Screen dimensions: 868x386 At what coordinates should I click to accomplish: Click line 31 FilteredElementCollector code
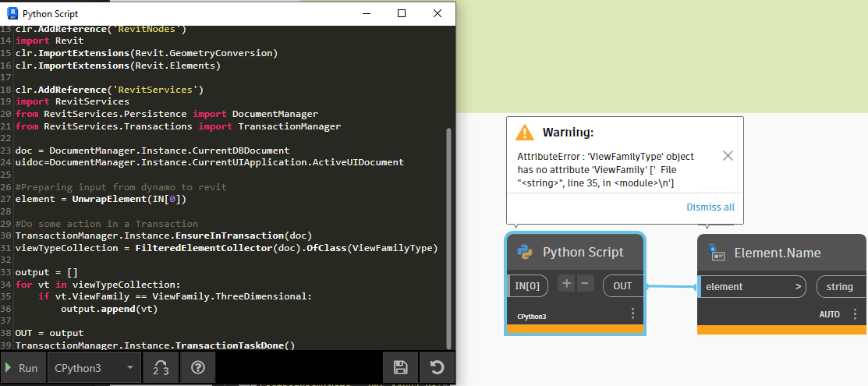coord(226,248)
